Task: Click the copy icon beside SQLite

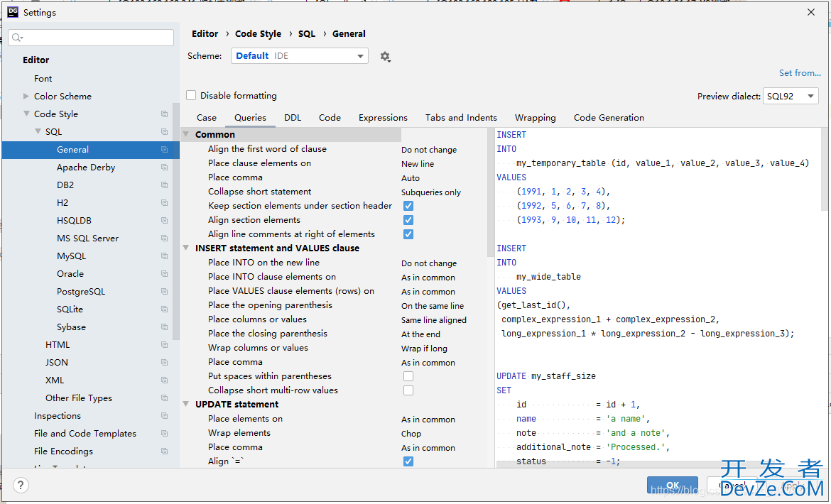Action: click(x=164, y=309)
